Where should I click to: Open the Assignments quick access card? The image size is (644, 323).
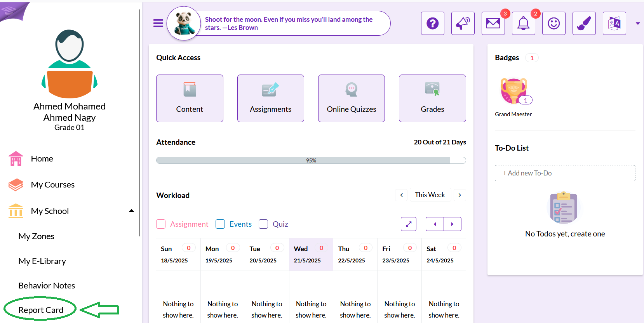click(x=271, y=98)
